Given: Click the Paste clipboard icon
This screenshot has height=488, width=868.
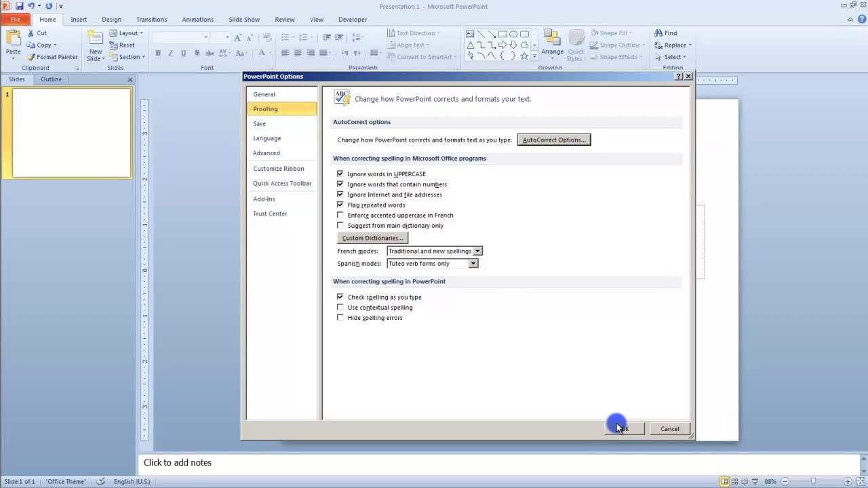Looking at the screenshot, I should [x=13, y=39].
